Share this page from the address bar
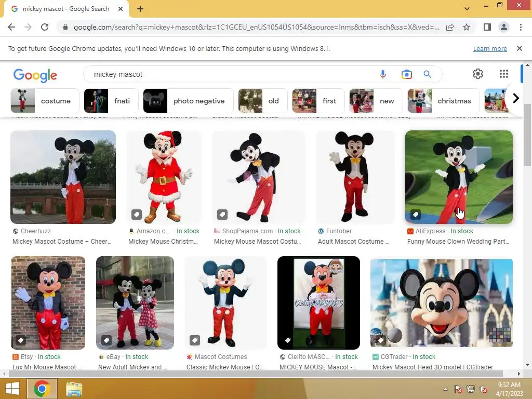This screenshot has height=399, width=532. click(450, 27)
